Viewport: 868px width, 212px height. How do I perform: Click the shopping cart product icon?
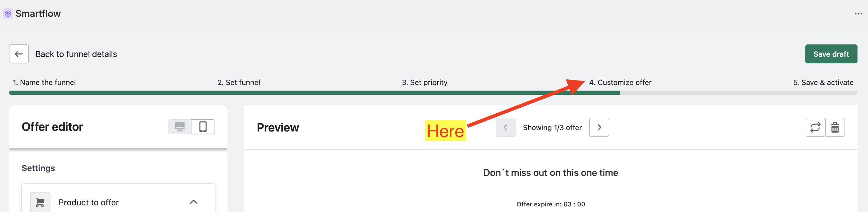[x=40, y=202]
